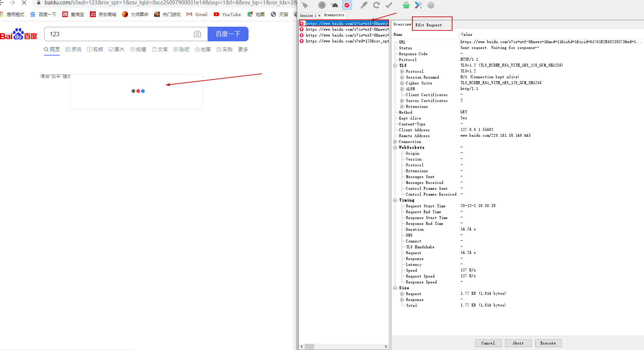Click the Cancel button

coord(488,343)
